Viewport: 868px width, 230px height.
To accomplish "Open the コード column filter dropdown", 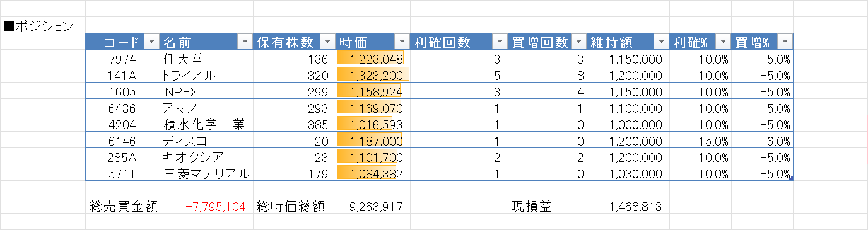I will click(x=151, y=42).
